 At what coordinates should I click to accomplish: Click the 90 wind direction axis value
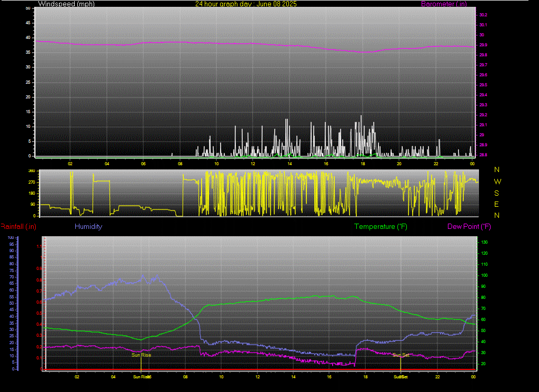tap(33, 204)
